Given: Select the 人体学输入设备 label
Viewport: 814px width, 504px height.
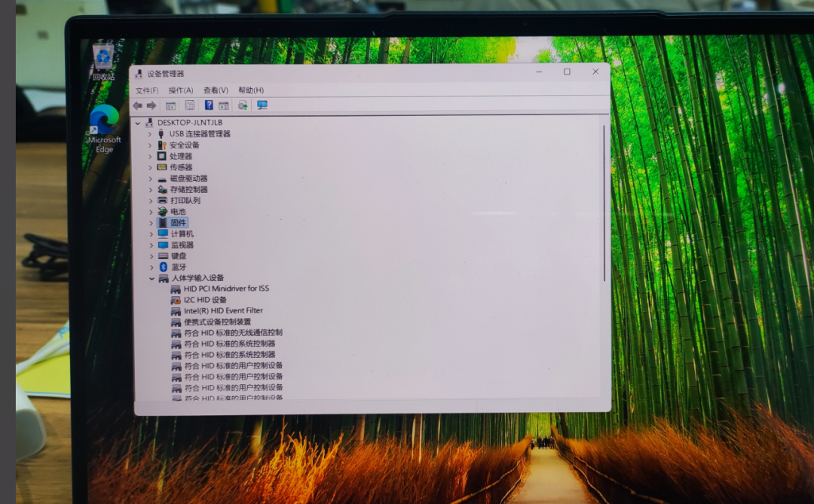Looking at the screenshot, I should click(197, 278).
